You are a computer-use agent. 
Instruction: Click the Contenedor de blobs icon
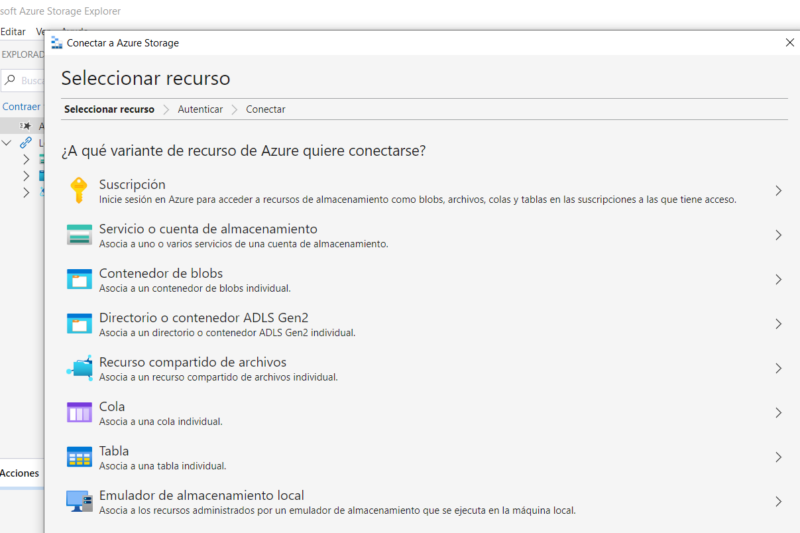click(79, 279)
